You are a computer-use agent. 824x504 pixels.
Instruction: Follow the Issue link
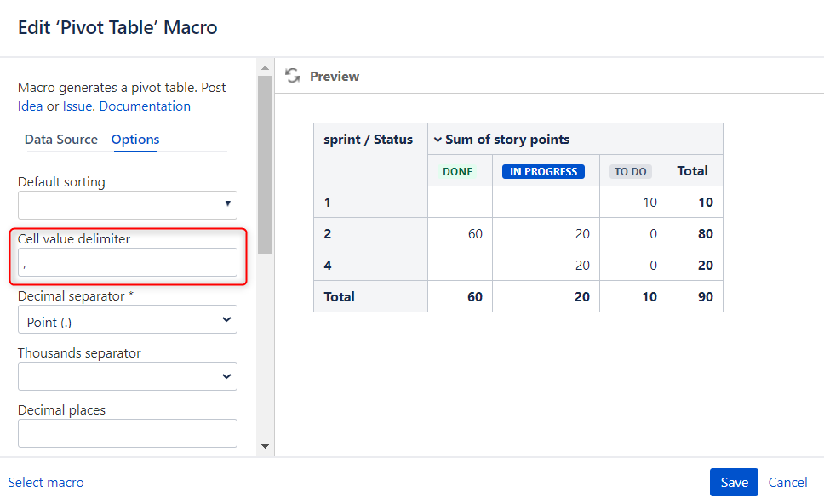79,106
